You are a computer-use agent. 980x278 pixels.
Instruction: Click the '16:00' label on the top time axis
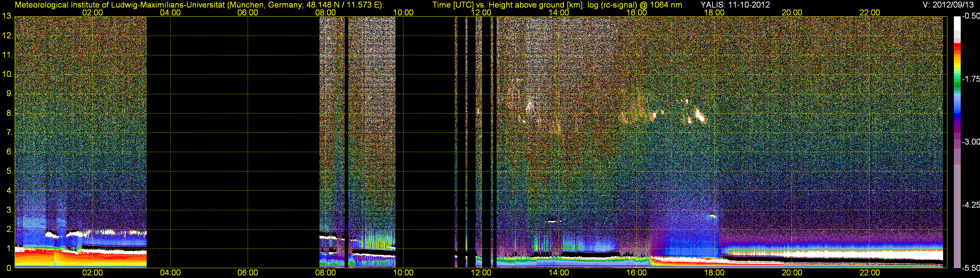click(636, 12)
